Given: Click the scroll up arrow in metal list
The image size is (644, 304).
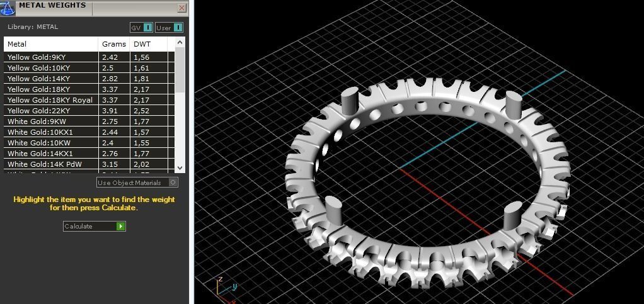Looking at the screenshot, I should pos(180,42).
